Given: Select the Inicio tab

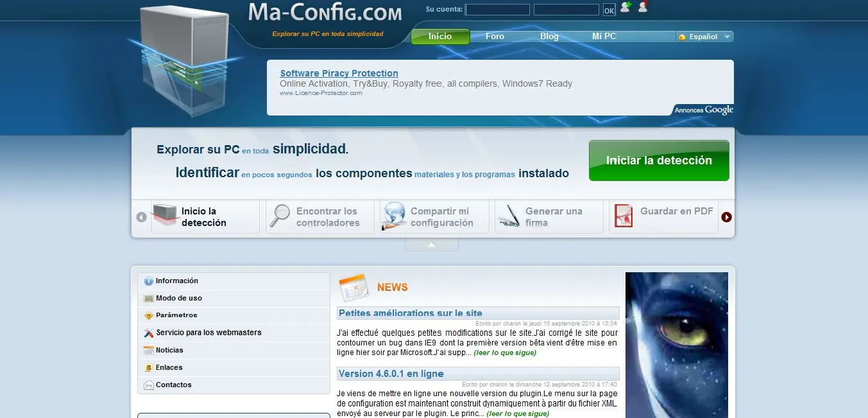Looking at the screenshot, I should coord(440,37).
